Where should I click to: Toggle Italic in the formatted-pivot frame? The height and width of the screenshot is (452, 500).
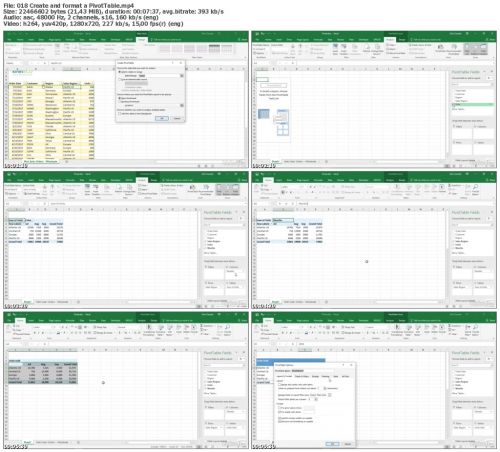click(38, 333)
